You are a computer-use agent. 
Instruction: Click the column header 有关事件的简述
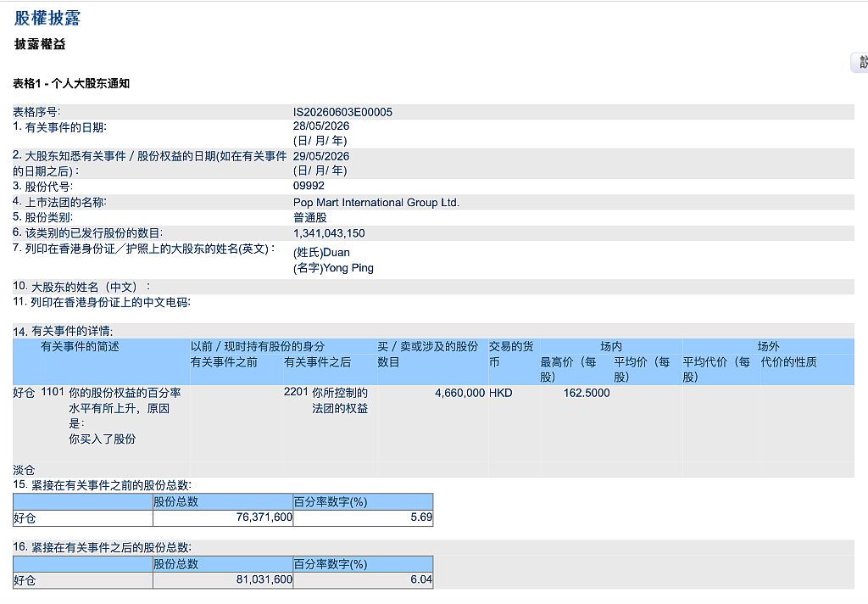[81, 347]
